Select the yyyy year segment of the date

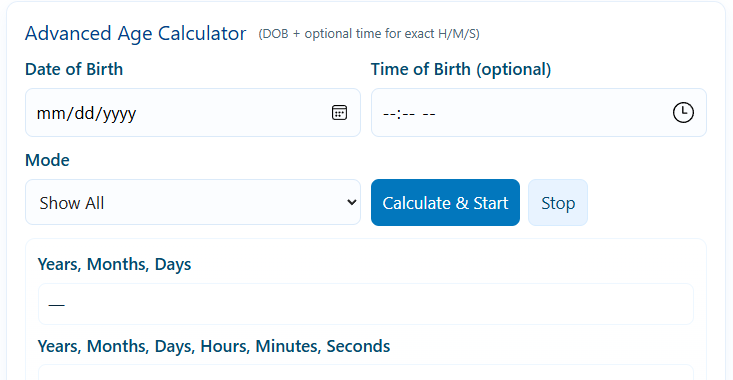[119, 114]
